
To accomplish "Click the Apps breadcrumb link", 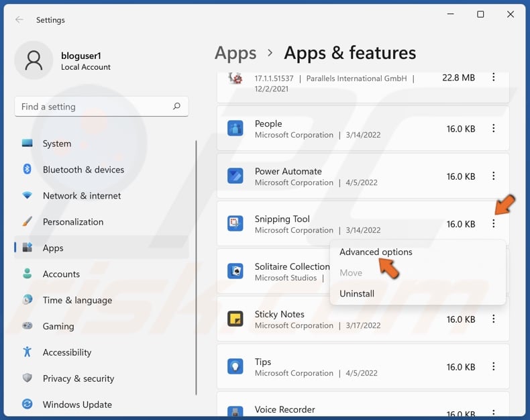I will [x=235, y=54].
